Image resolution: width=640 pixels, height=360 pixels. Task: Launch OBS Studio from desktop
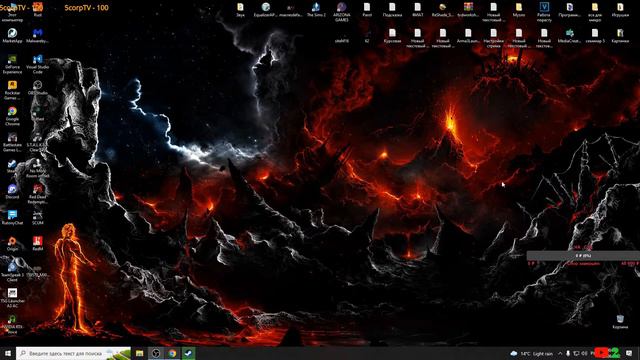38,87
